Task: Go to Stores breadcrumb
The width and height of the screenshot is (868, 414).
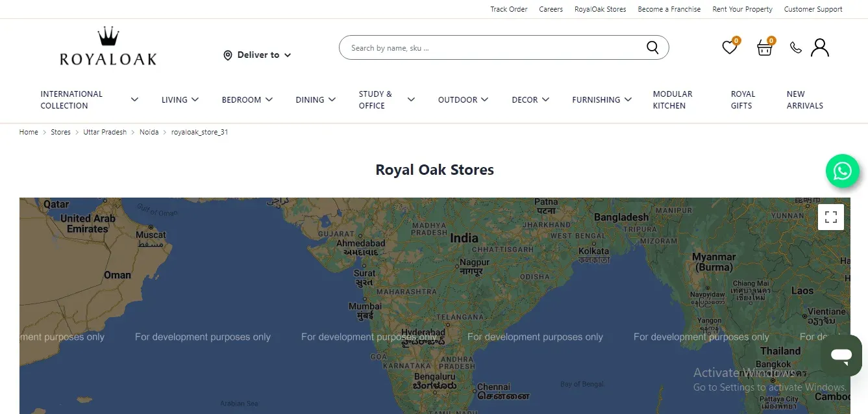Action: [x=61, y=132]
